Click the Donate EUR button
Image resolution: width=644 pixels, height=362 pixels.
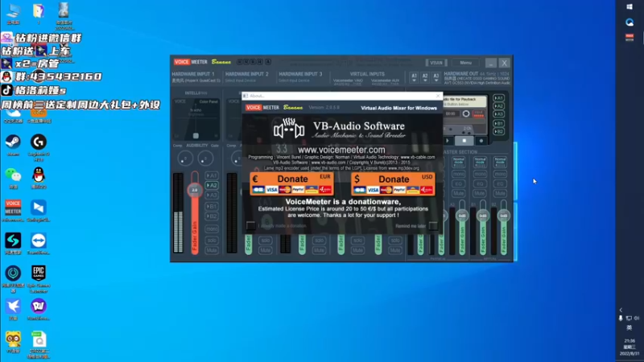click(x=291, y=183)
